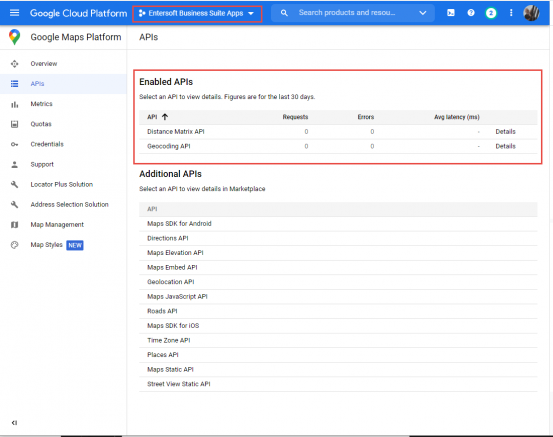Open Quotas in the sidebar
The width and height of the screenshot is (553, 437).
tap(63, 124)
